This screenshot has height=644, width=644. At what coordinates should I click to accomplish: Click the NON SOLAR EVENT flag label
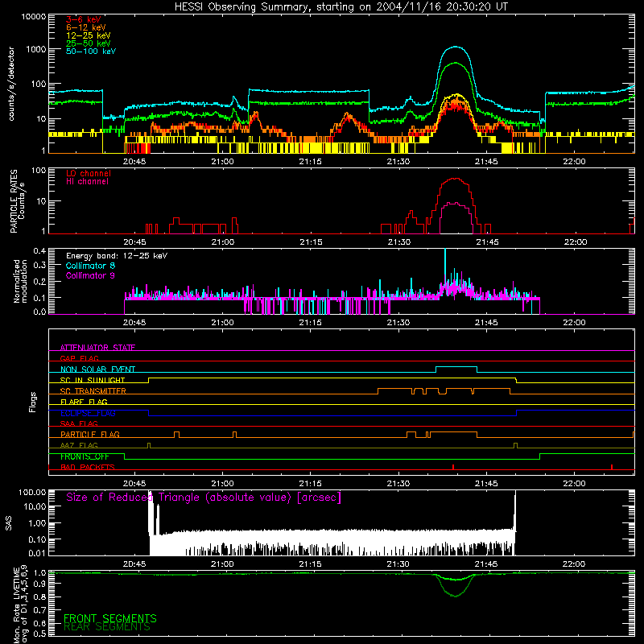coord(97,369)
